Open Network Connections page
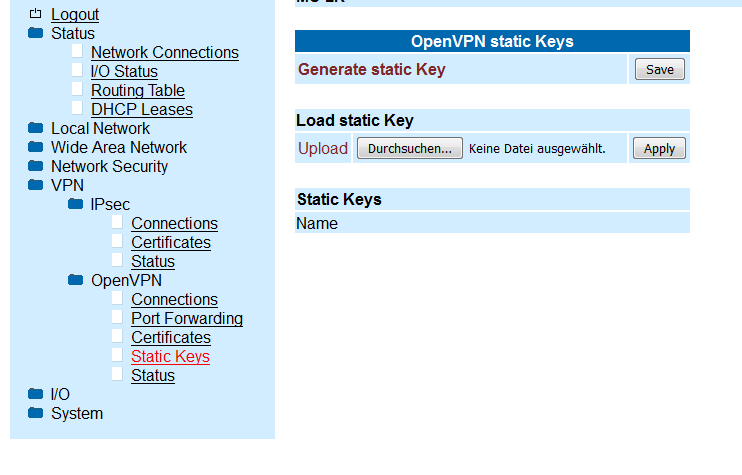Image resolution: width=742 pixels, height=475 pixels. 165,53
